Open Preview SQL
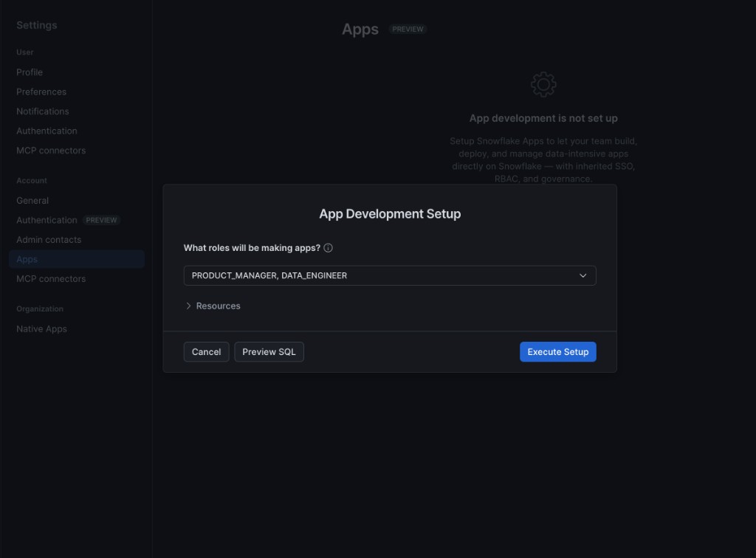 269,352
